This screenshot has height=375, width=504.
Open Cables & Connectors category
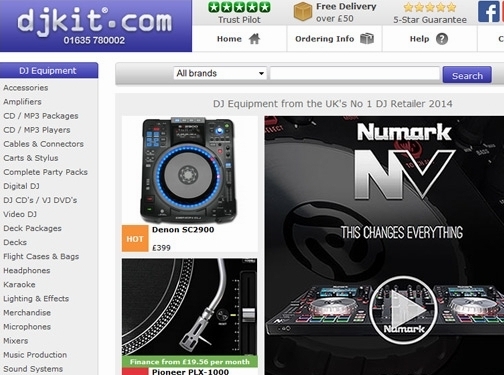coord(43,144)
